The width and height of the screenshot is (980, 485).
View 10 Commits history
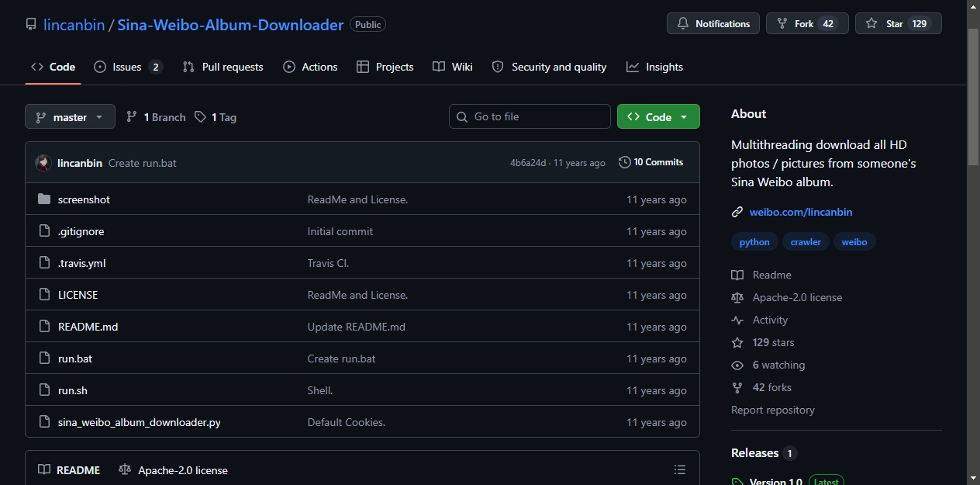(651, 162)
